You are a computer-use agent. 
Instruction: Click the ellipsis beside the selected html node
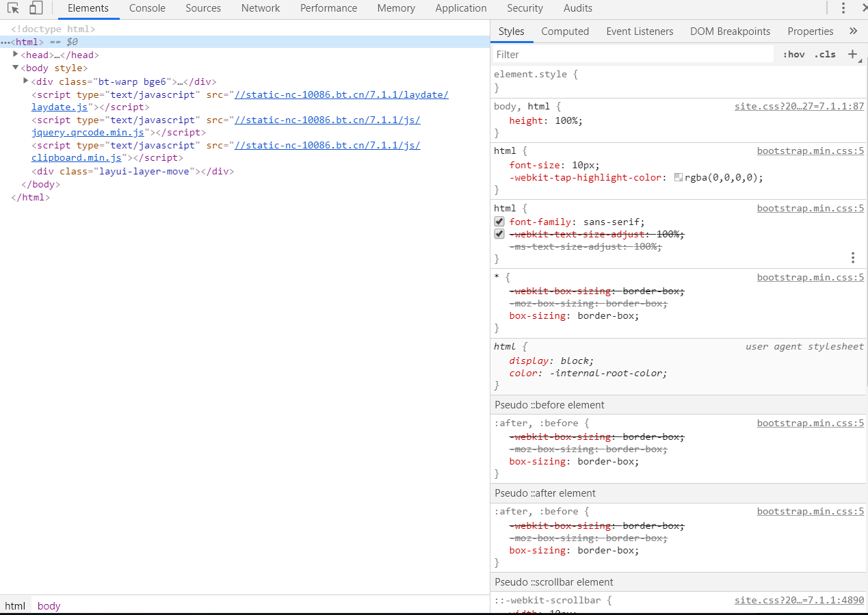[5, 42]
